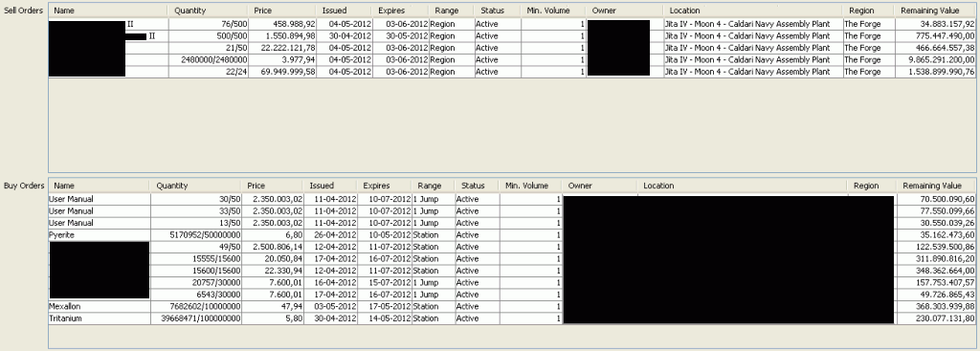Click Tritanium quantity 39668471/100000000

(201, 318)
